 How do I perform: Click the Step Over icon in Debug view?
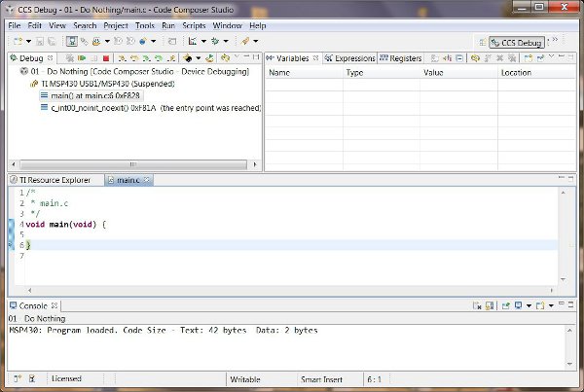pos(134,58)
